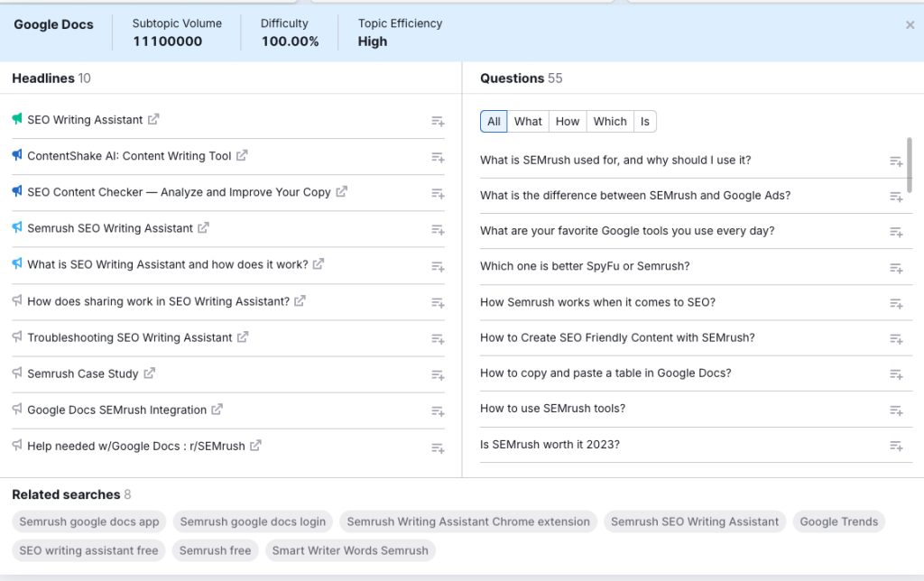Click add-to-list icon on Semrush SEO Writing Assistant headline
The height and width of the screenshot is (581, 924).
[x=438, y=229]
